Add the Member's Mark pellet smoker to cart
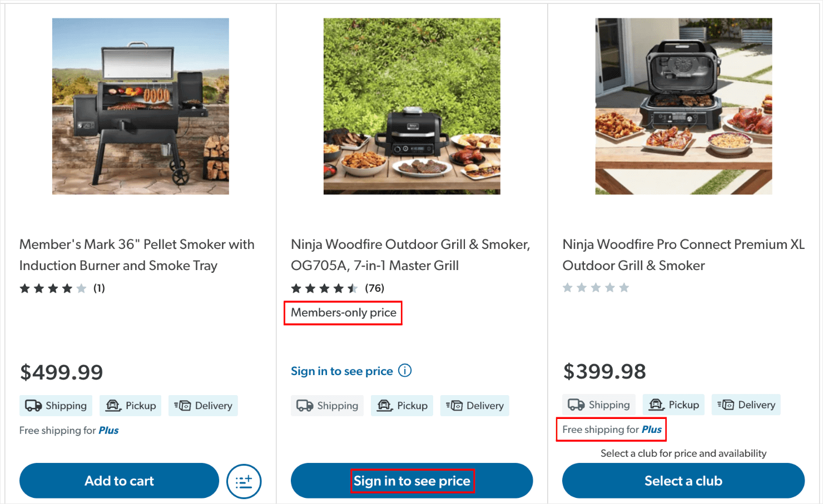The image size is (823, 504). 119,481
